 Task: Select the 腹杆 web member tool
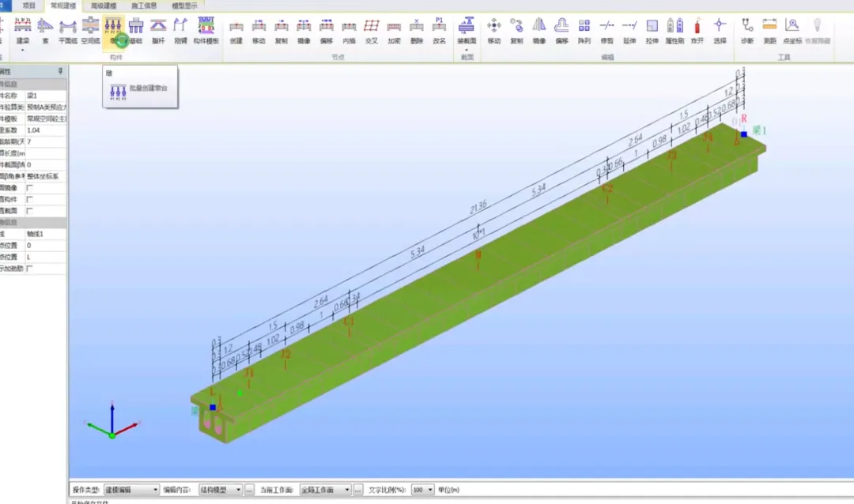[x=158, y=30]
